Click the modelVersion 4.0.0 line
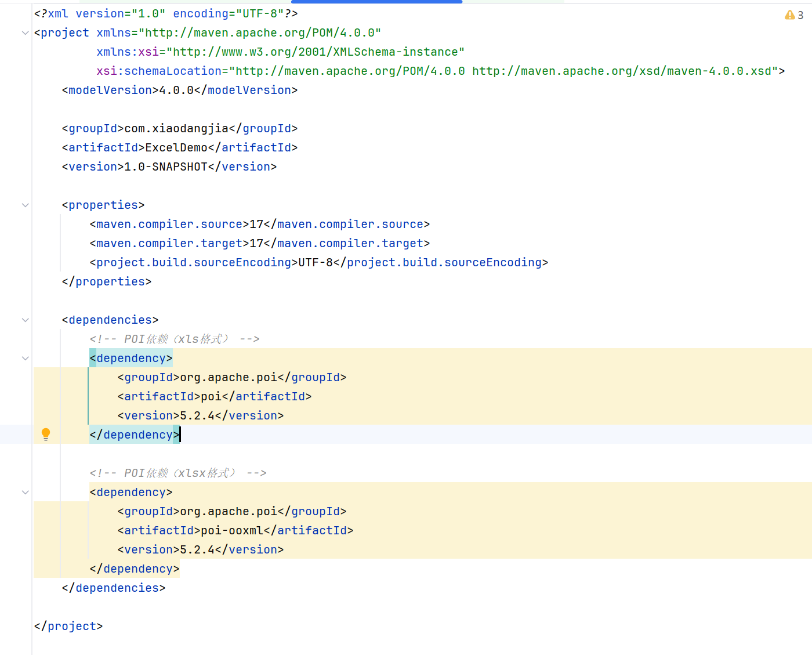This screenshot has width=812, height=655. click(x=180, y=90)
